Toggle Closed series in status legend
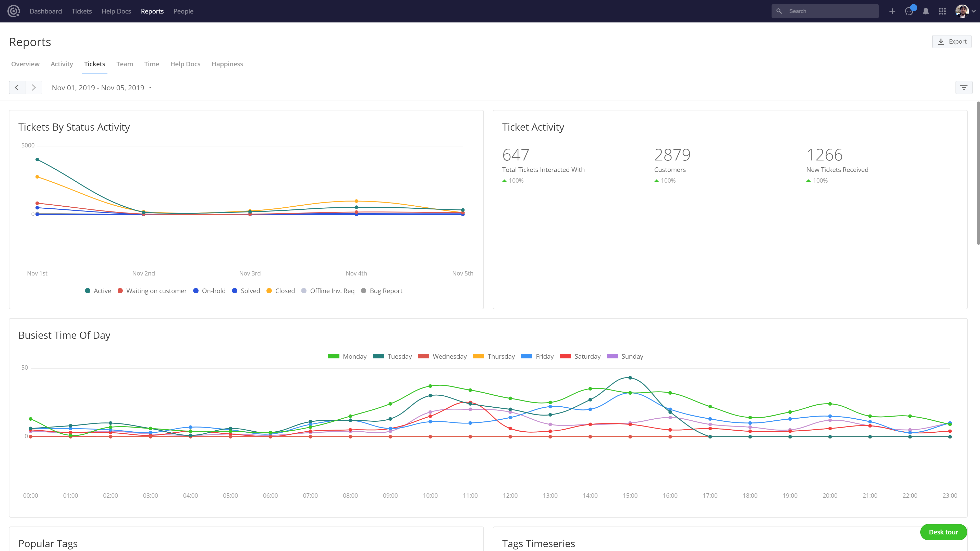 pyautogui.click(x=281, y=291)
